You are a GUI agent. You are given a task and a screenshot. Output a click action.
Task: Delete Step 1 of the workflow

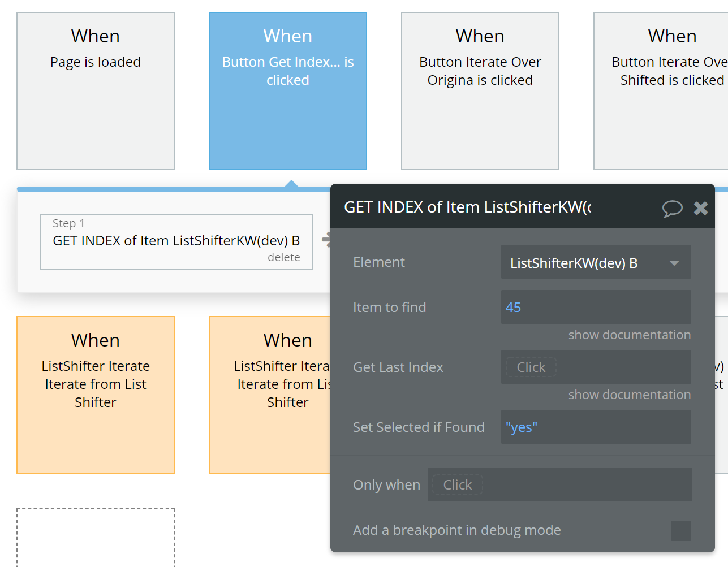[x=283, y=258]
